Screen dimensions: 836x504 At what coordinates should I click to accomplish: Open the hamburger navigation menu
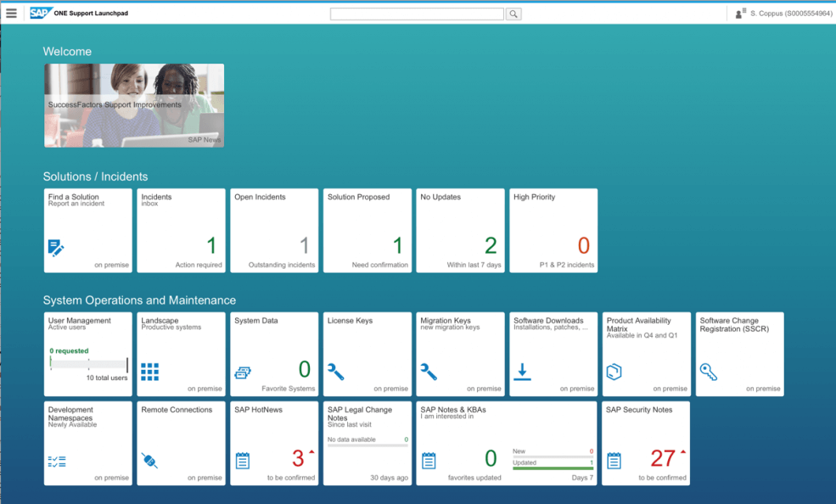coord(11,14)
